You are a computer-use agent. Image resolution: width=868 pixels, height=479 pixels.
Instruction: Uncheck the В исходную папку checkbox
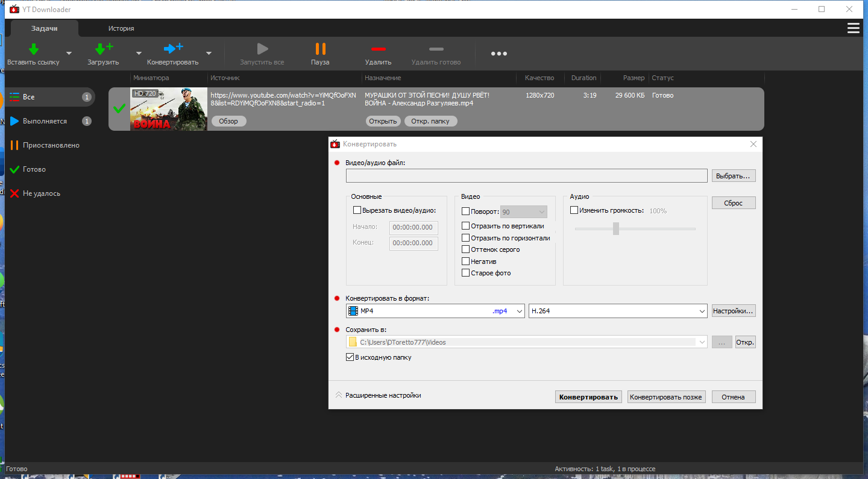tap(350, 357)
